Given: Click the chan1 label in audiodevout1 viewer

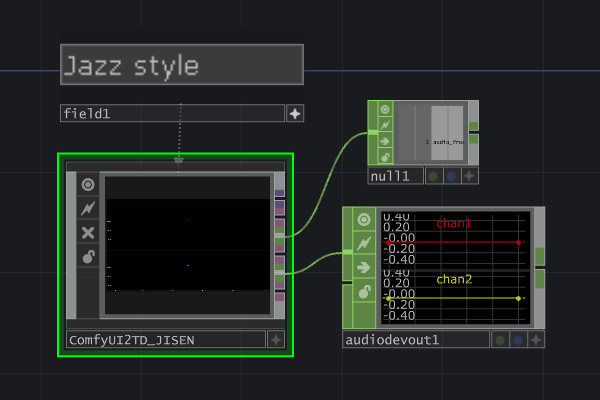Looking at the screenshot, I should [x=454, y=224].
